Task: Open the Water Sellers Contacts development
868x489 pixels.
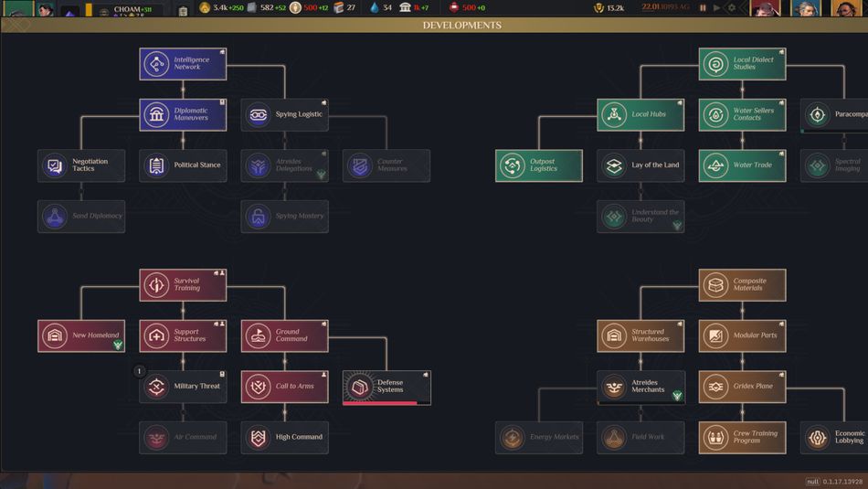Action: pos(742,114)
